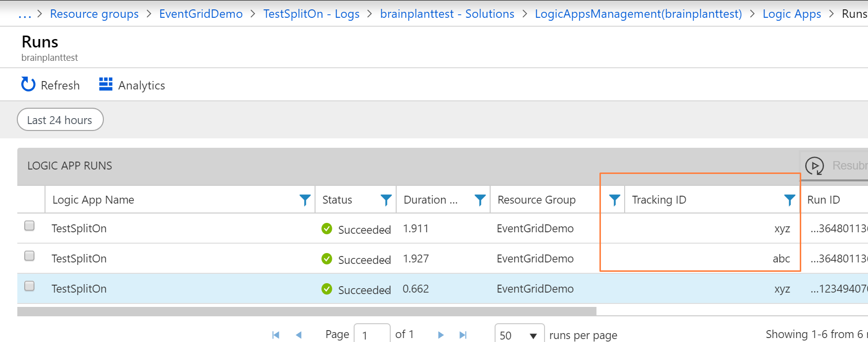The image size is (868, 342).
Task: Sort by Status column header
Action: [337, 200]
